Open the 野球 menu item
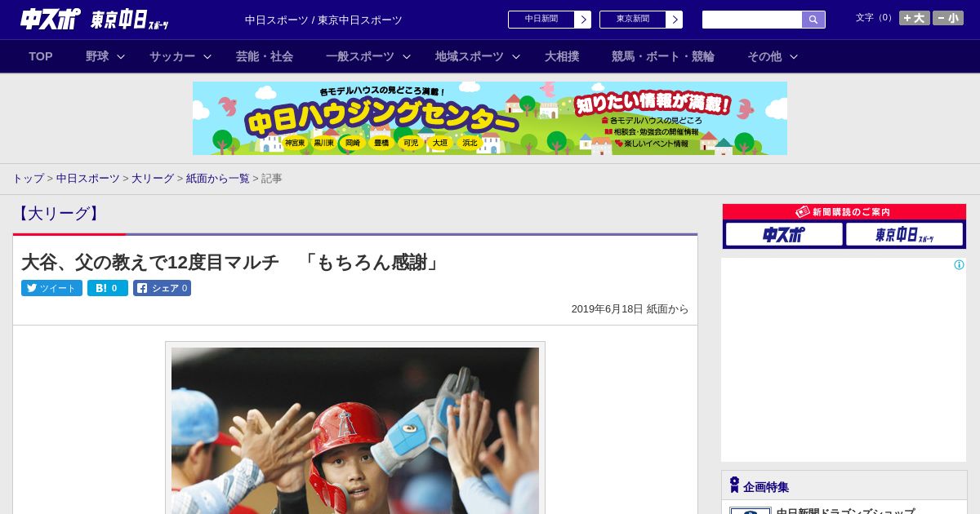The height and width of the screenshot is (514, 980). (x=97, y=56)
